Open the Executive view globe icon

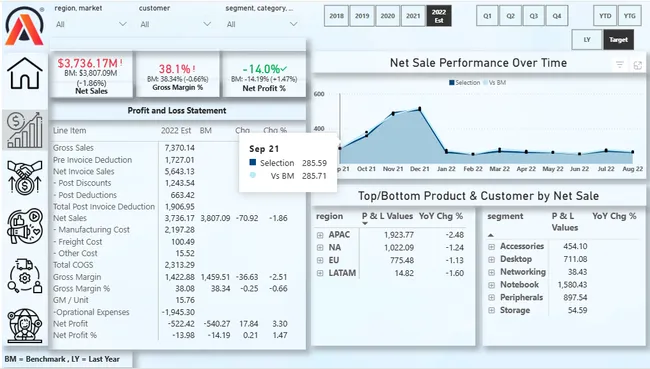(x=24, y=325)
